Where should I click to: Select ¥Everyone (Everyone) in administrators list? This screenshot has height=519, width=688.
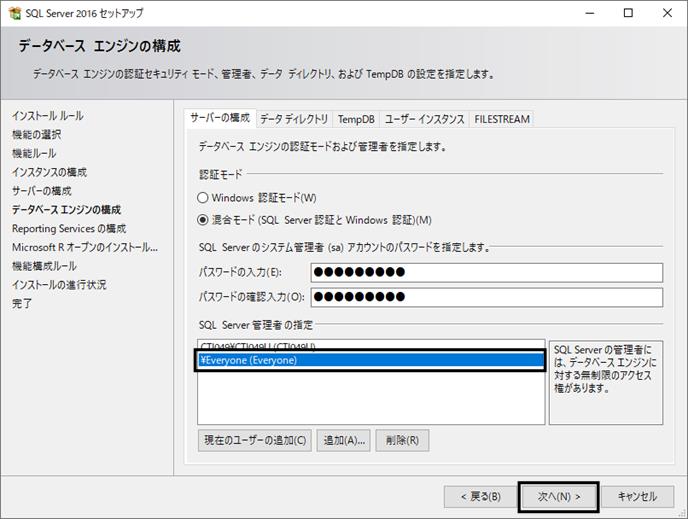click(371, 360)
